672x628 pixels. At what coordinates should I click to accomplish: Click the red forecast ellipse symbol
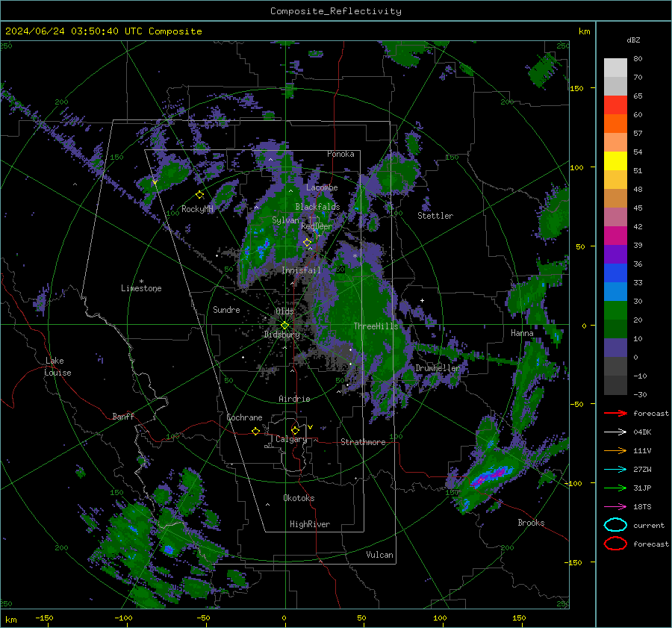pos(615,544)
